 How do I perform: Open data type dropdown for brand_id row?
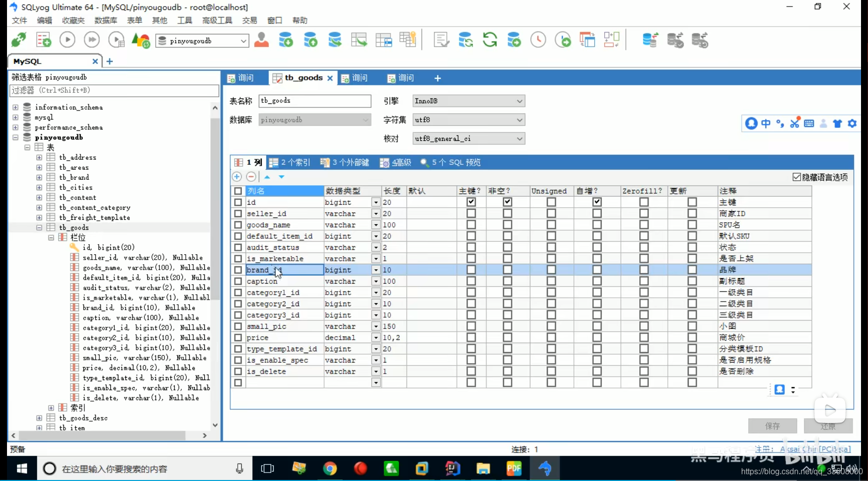click(376, 270)
